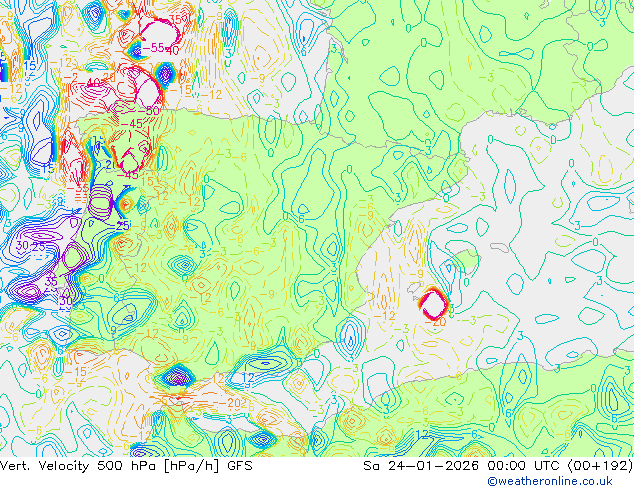Click the purple '30 25' contour label

(x=31, y=245)
